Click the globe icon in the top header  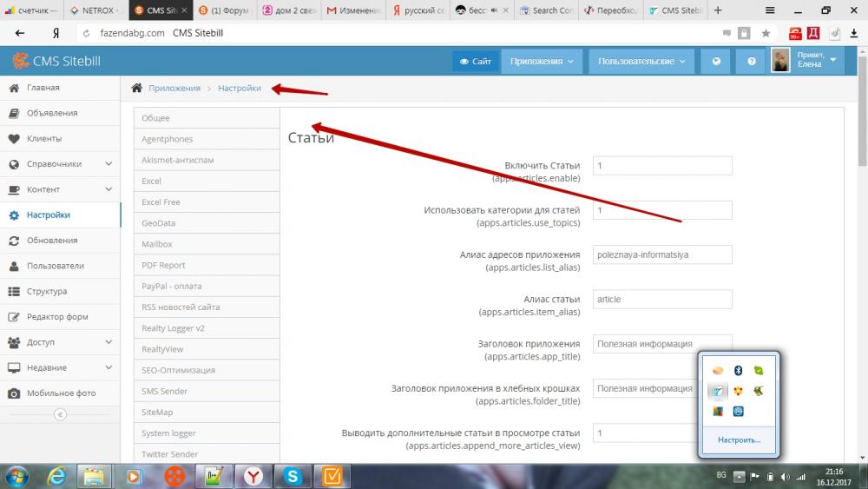tap(716, 62)
